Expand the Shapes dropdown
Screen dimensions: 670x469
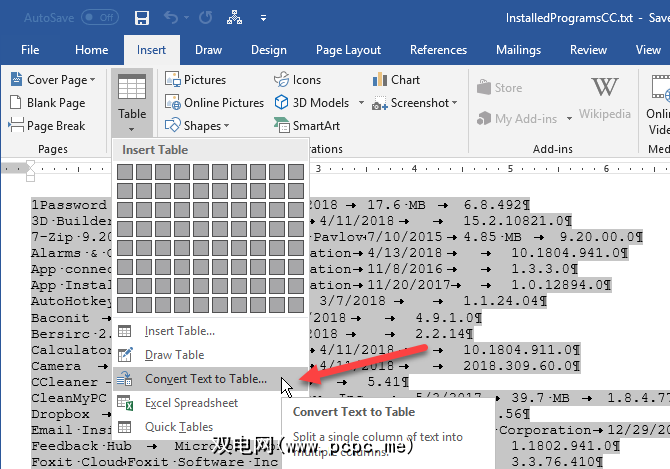click(x=226, y=126)
